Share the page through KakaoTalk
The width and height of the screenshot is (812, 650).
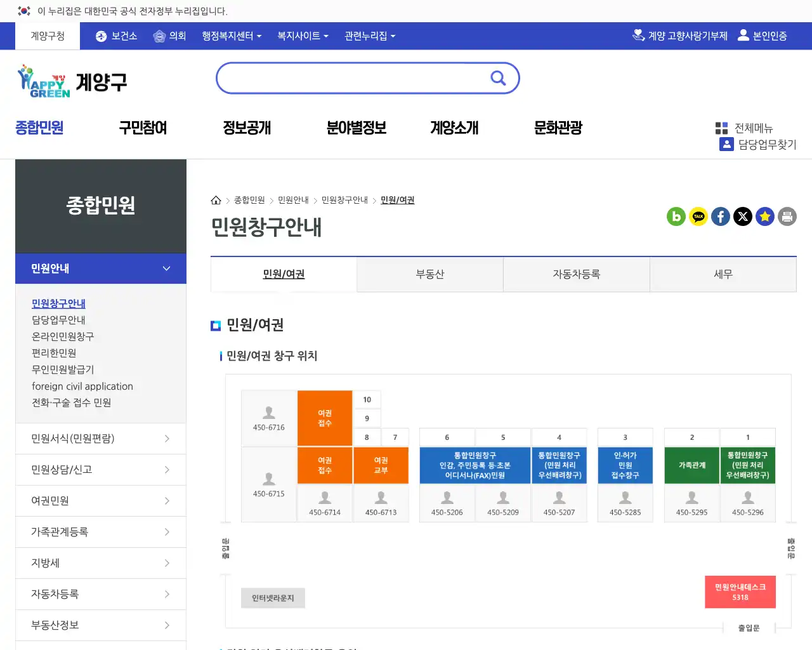698,216
